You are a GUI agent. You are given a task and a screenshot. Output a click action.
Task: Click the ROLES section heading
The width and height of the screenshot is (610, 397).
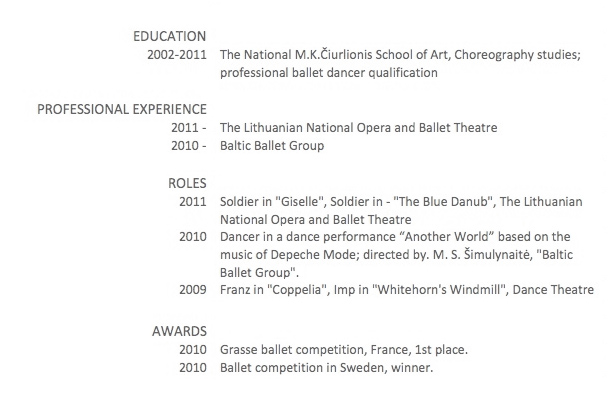pyautogui.click(x=187, y=183)
